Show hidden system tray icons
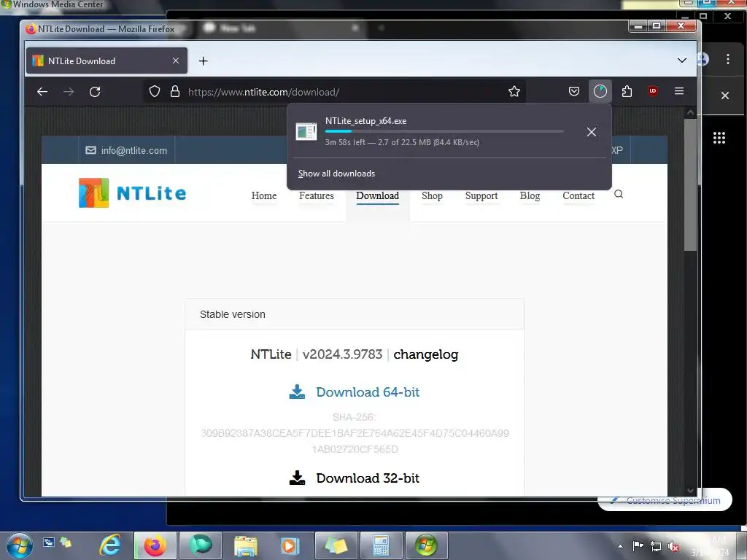This screenshot has height=560, width=747. 620,546
